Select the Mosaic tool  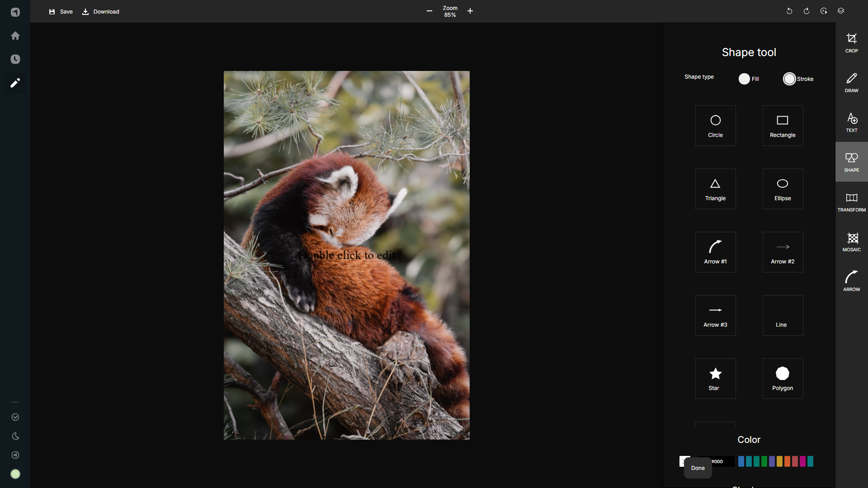(852, 242)
